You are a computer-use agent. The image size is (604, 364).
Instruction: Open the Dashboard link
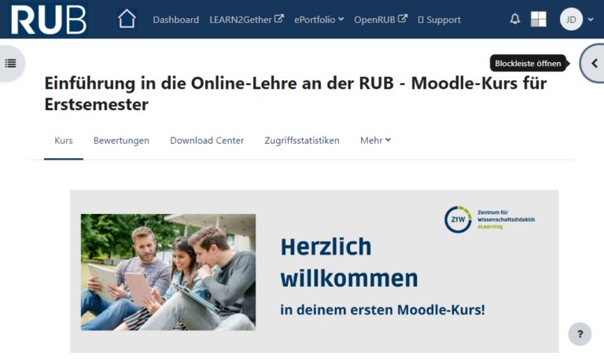pos(176,20)
